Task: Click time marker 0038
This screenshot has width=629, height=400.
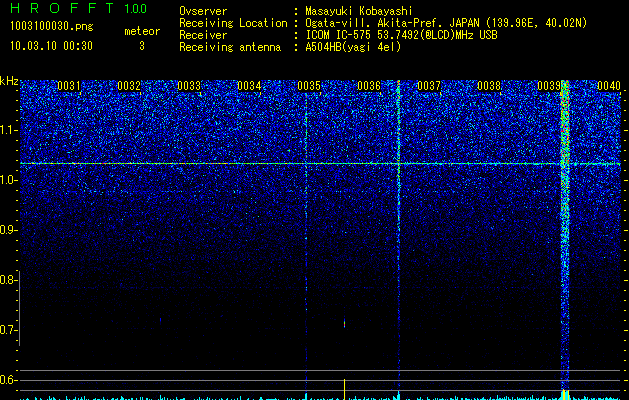Action: [489, 86]
